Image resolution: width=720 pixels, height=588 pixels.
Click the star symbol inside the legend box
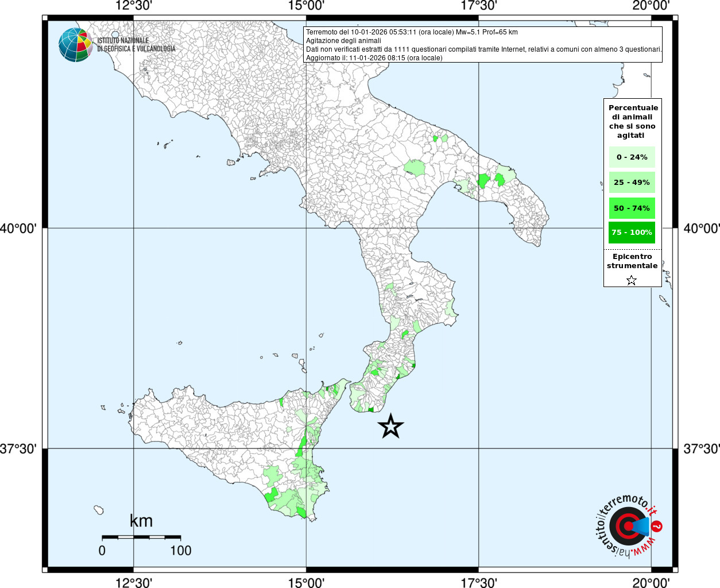[632, 280]
